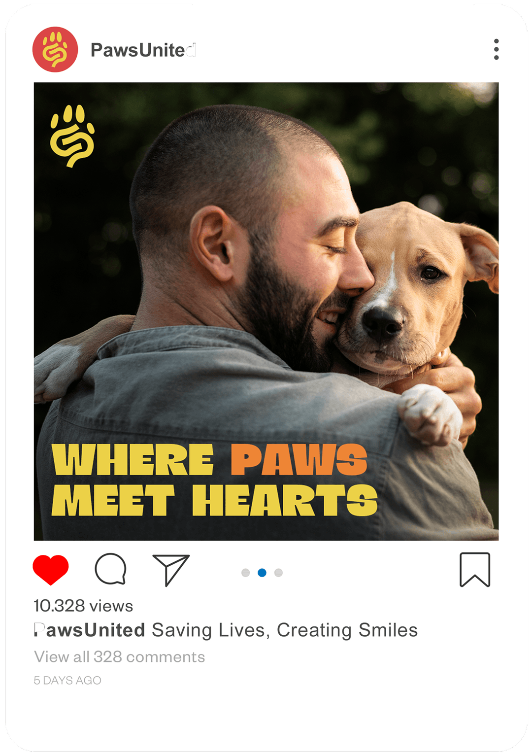Open 5 DAYS AGO timestamp
Image resolution: width=532 pixels, height=756 pixels.
pyautogui.click(x=67, y=680)
